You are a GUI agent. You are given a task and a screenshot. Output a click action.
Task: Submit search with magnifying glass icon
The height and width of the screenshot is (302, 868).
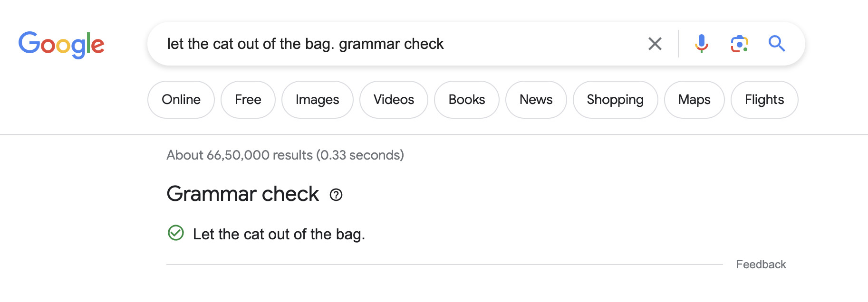(x=776, y=44)
